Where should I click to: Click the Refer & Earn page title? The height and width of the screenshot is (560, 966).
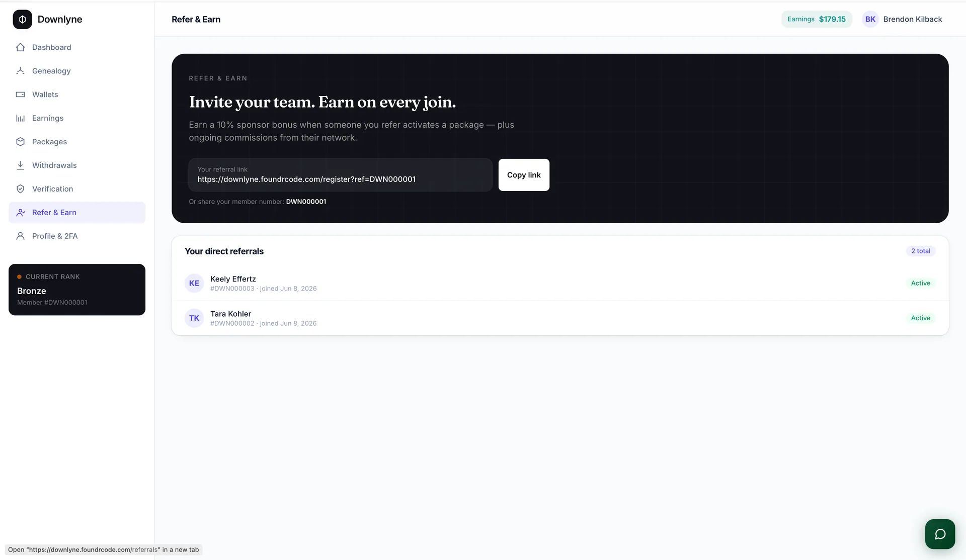pyautogui.click(x=196, y=19)
